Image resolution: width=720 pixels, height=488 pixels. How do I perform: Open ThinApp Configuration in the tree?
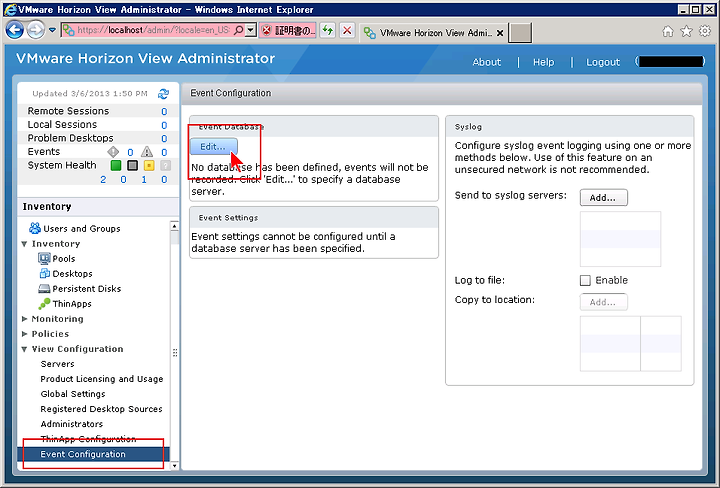click(x=88, y=439)
